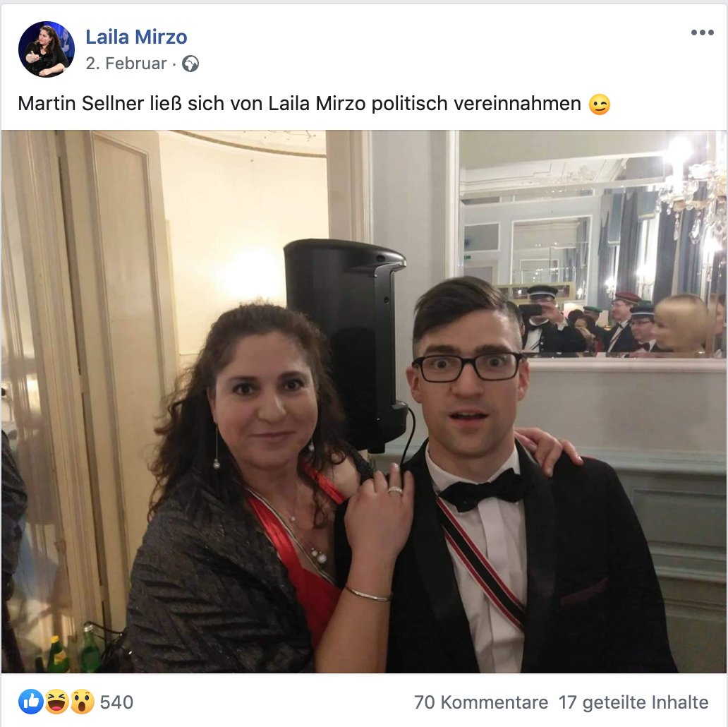Screen dimensions: 728x727
Task: View the list of 540 reactions
Action: [x=116, y=702]
